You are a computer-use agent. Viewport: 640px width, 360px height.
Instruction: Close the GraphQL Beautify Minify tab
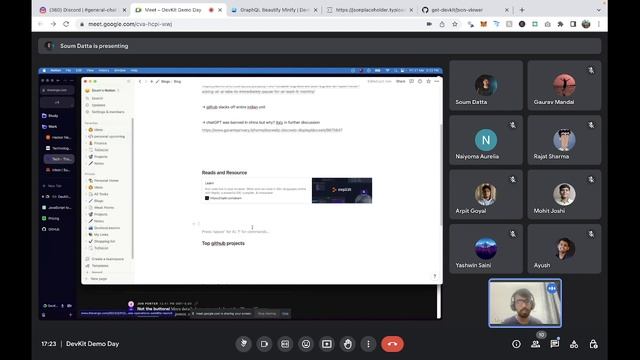[x=316, y=10]
